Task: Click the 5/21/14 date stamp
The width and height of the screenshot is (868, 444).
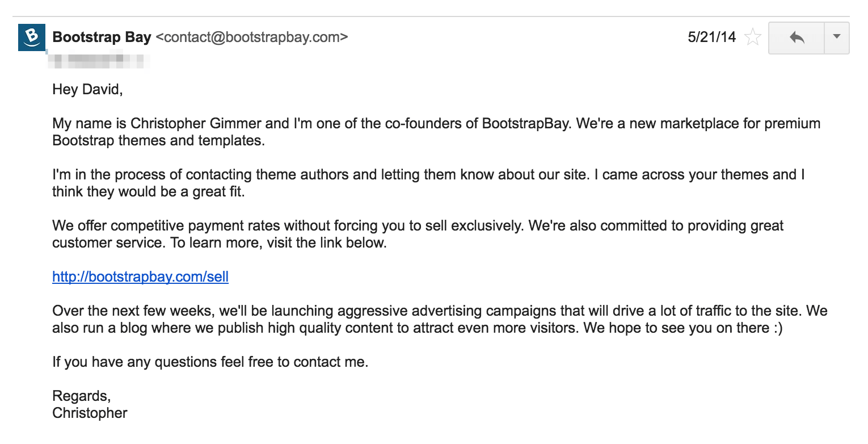Action: click(711, 37)
